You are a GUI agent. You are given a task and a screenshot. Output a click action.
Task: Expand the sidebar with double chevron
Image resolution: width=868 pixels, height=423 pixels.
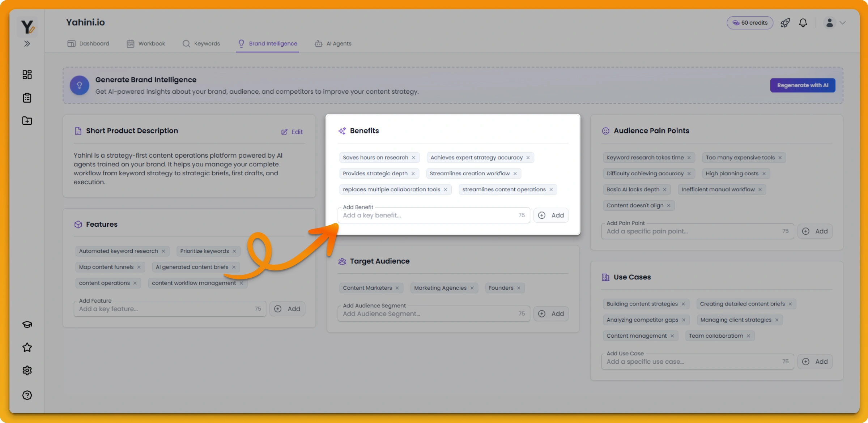pos(27,44)
